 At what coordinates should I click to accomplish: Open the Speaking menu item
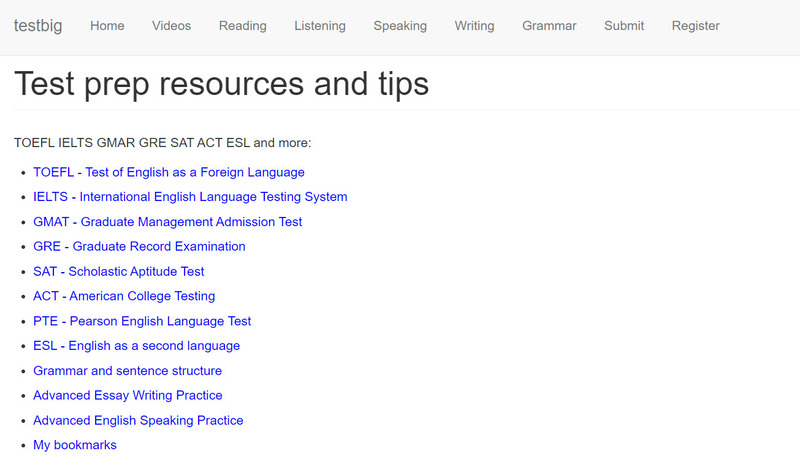click(400, 26)
